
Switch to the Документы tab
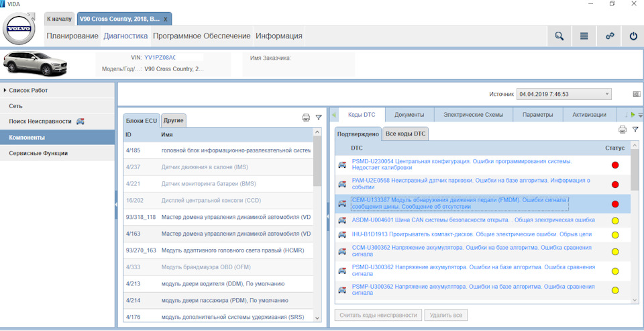(409, 115)
